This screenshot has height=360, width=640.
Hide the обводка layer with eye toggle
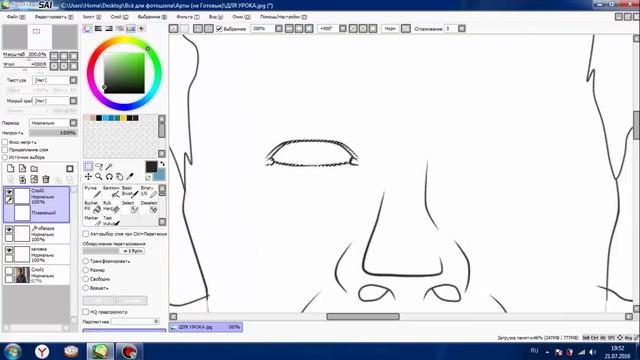[9, 229]
